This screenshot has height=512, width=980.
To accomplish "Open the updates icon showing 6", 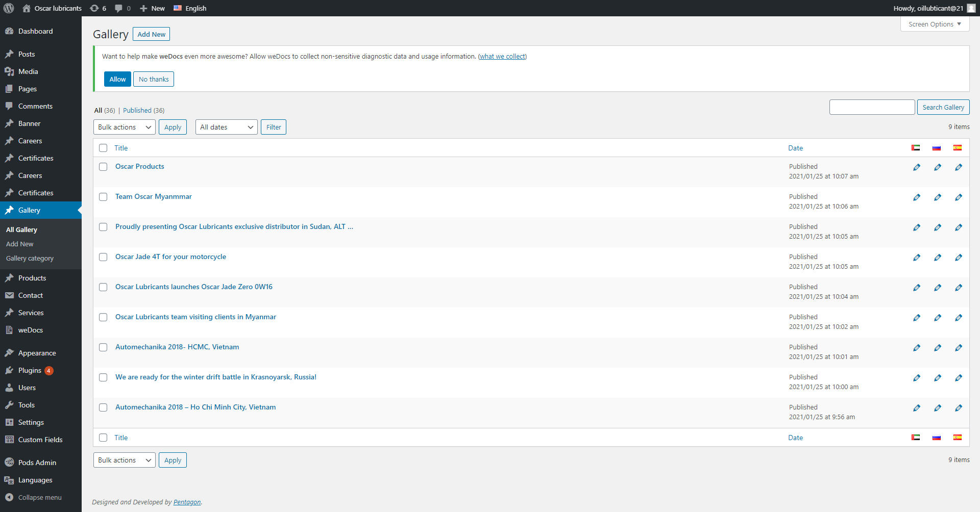I will 94,8.
